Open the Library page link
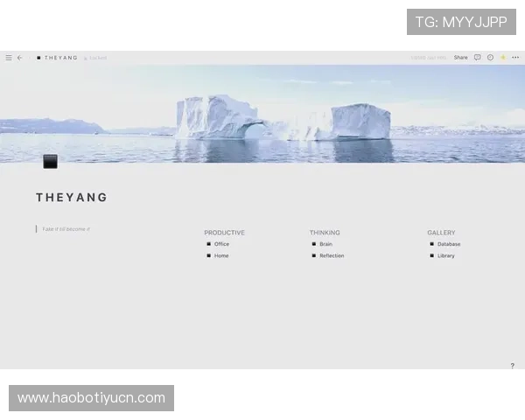 click(x=445, y=255)
